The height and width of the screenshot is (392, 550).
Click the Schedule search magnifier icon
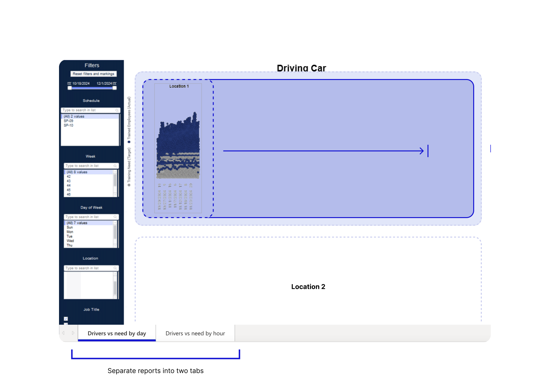coord(117,110)
